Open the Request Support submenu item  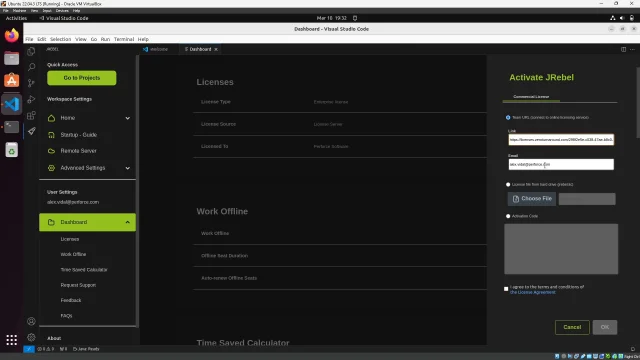coord(78,285)
